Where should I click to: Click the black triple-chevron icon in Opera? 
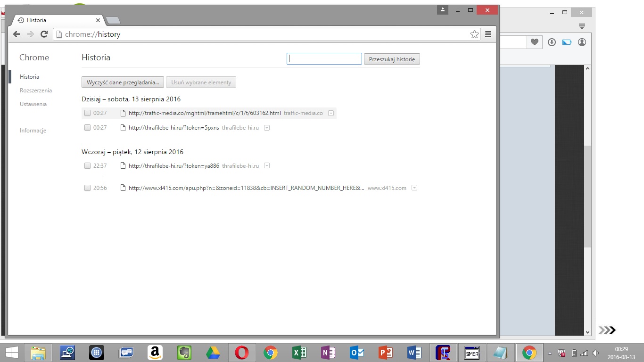[607, 330]
